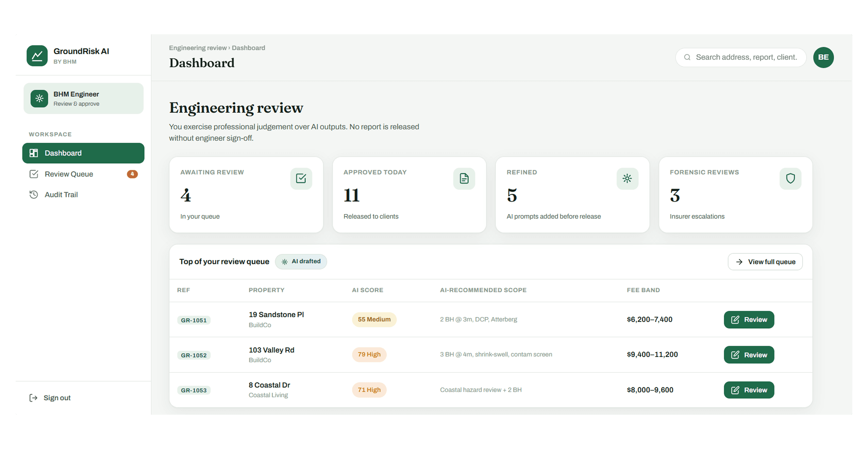The image size is (868, 449).
Task: Click the Approved Today document icon
Action: coord(464,178)
